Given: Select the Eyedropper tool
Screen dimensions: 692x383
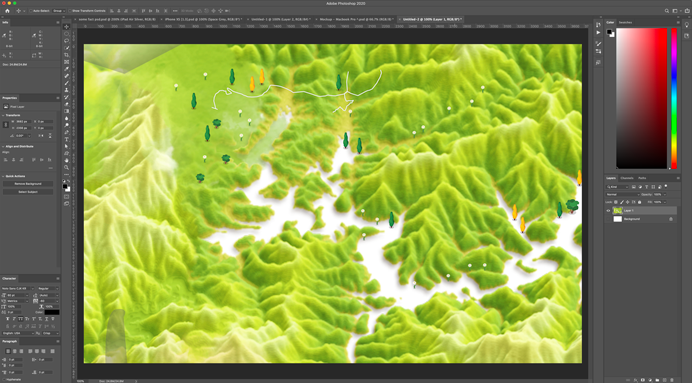Looking at the screenshot, I should click(x=67, y=69).
